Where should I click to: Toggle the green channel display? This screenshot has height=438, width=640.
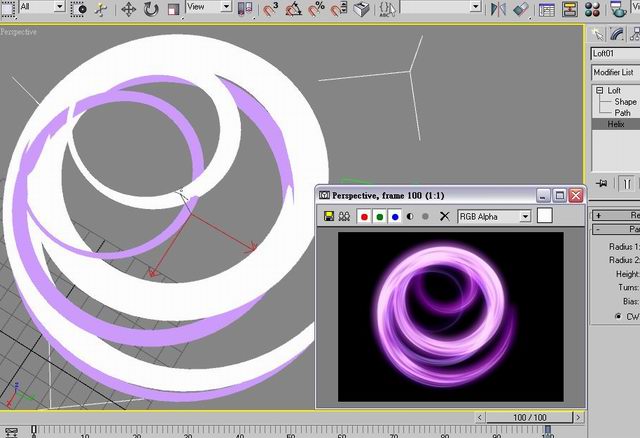pyautogui.click(x=380, y=217)
